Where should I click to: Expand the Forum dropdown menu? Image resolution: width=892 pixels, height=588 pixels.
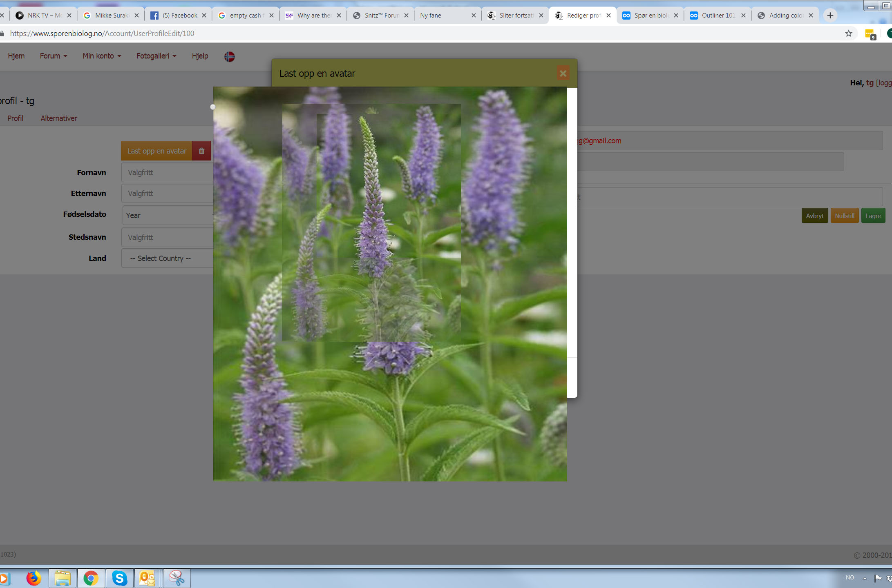click(53, 56)
